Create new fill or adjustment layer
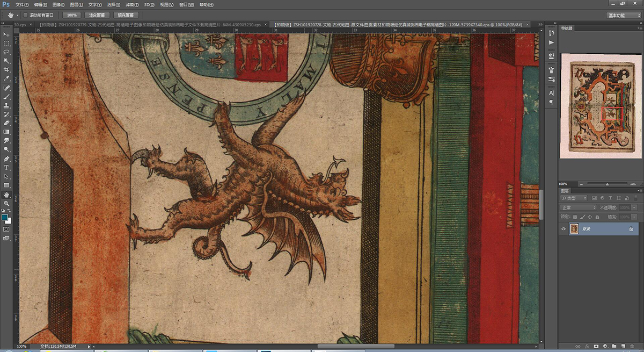 tap(605, 346)
